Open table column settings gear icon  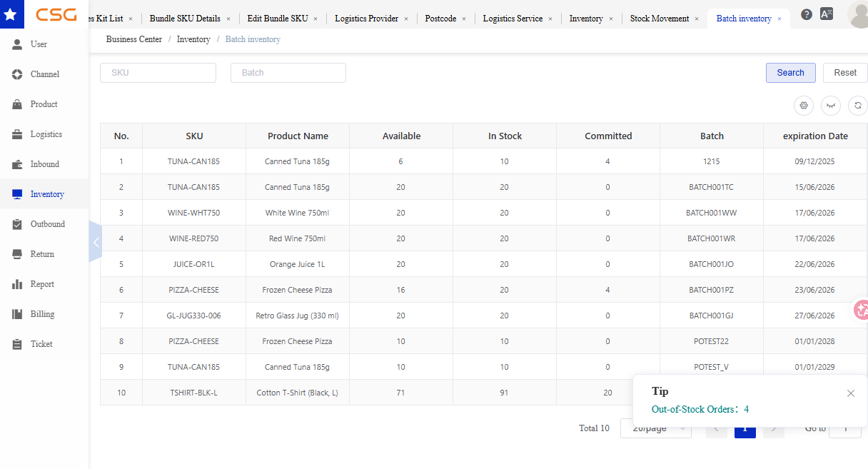[804, 105]
